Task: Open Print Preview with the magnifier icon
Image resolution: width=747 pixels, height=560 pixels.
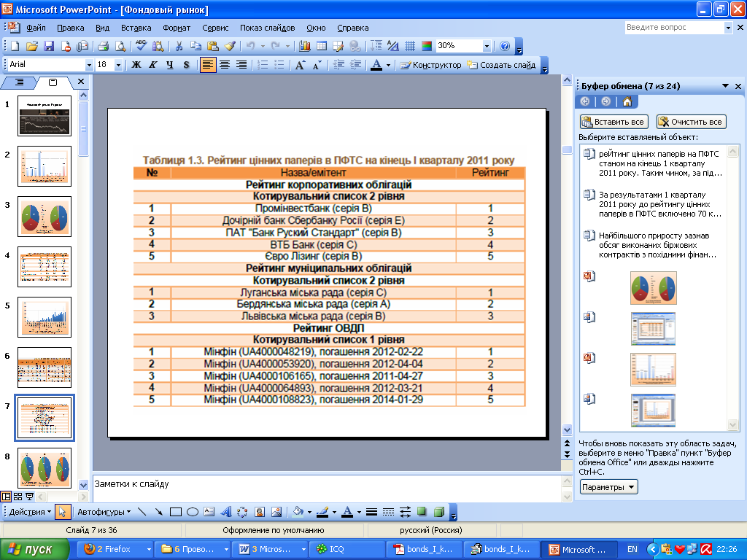Action: [120, 46]
